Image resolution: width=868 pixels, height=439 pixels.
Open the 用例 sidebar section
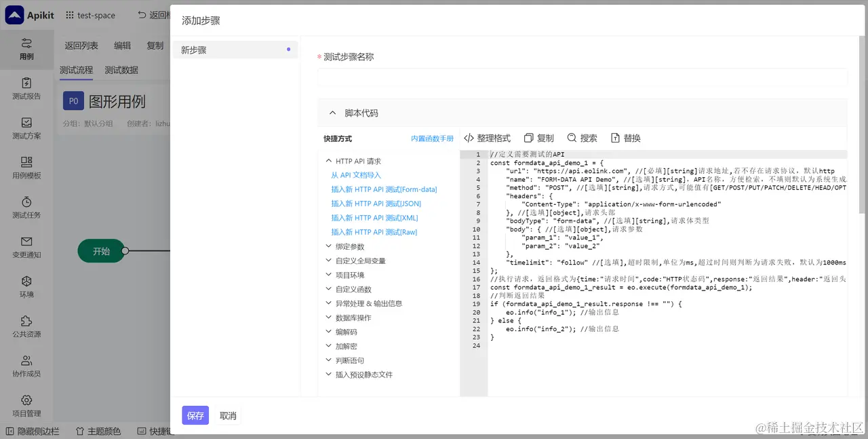click(x=26, y=50)
